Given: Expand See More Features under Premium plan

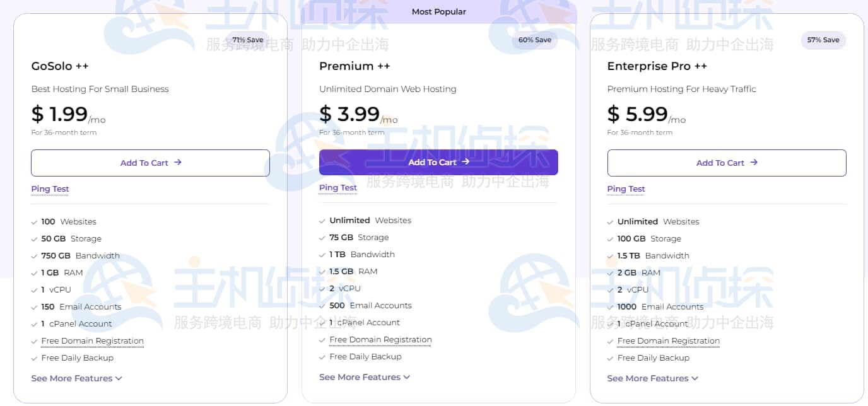Looking at the screenshot, I should (x=365, y=377).
